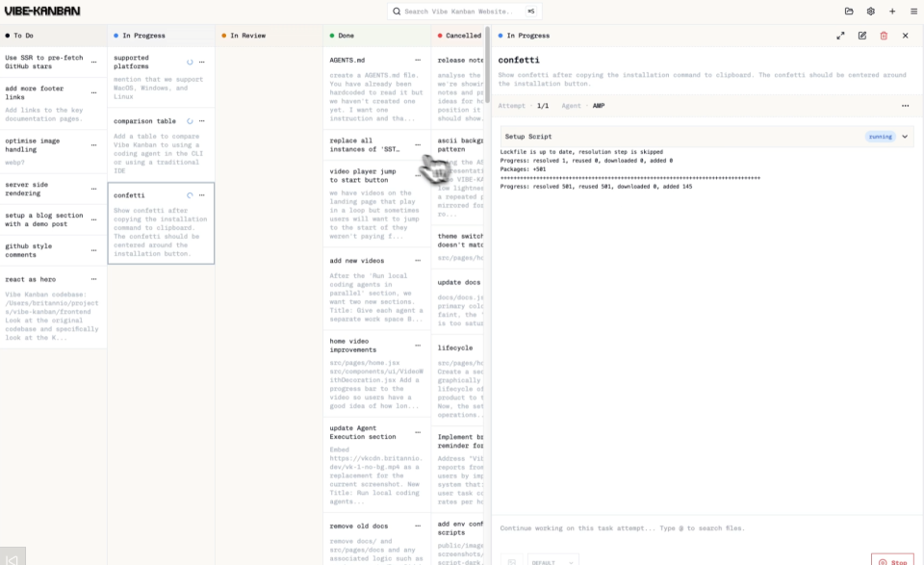This screenshot has width=924, height=565.
Task: Select the In Review column header
Action: coord(269,36)
